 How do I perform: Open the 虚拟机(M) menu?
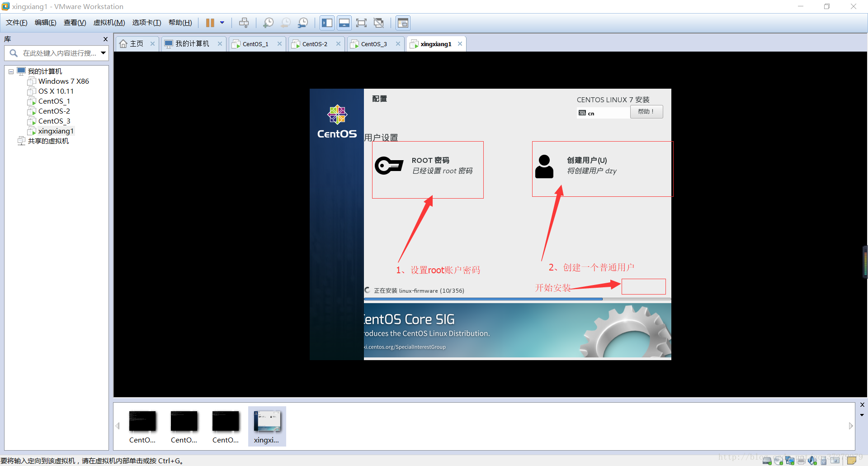click(109, 23)
